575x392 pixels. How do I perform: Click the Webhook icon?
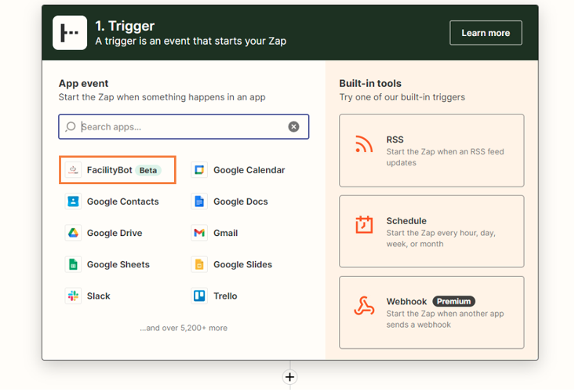pyautogui.click(x=364, y=306)
